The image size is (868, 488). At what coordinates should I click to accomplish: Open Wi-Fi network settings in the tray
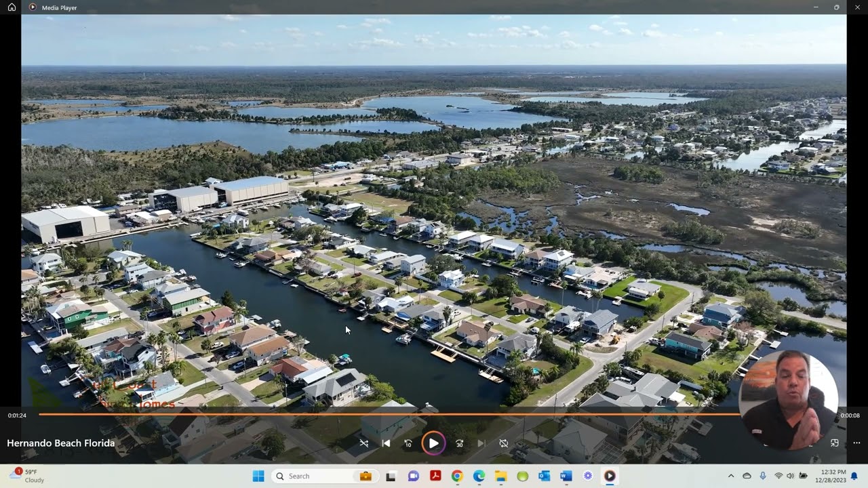point(778,476)
